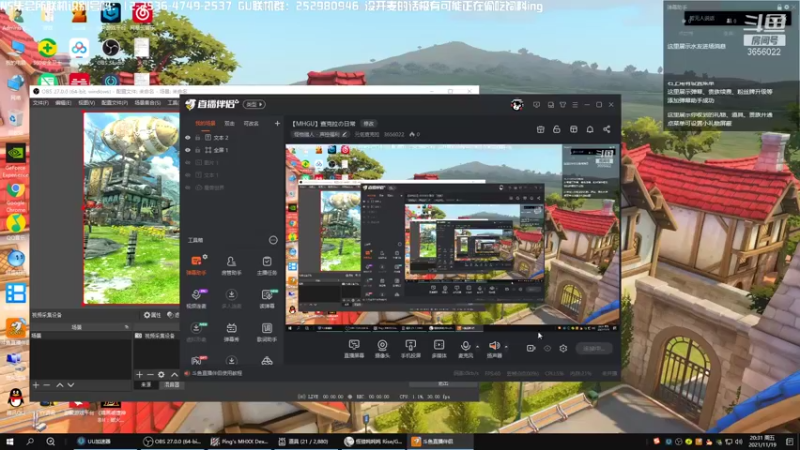Move OBS scene down with arrow
Screen dimensions: 800x450
(x=71, y=385)
